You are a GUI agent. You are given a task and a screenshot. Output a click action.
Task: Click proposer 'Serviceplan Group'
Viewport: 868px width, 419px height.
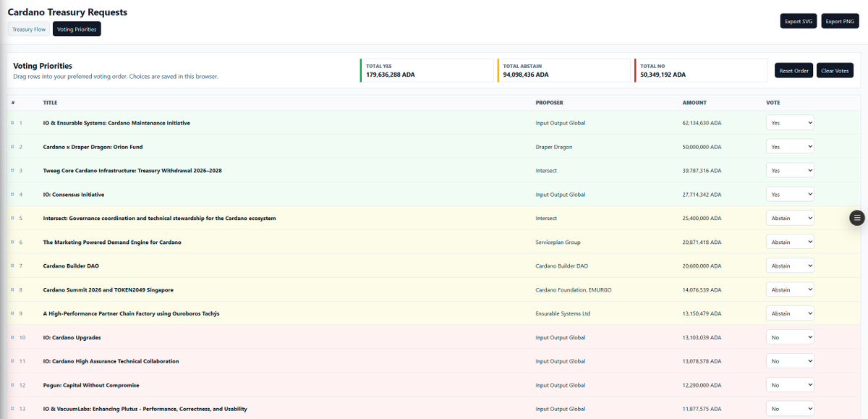click(558, 242)
